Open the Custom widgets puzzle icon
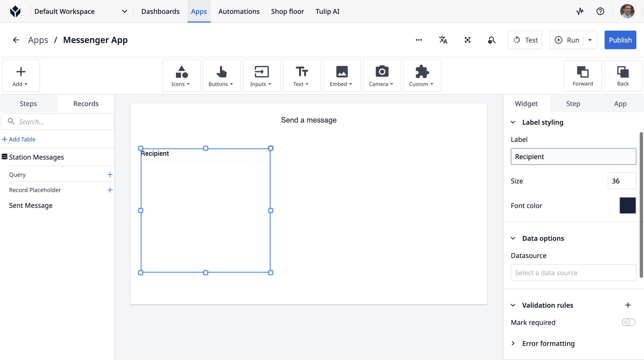 tap(422, 75)
